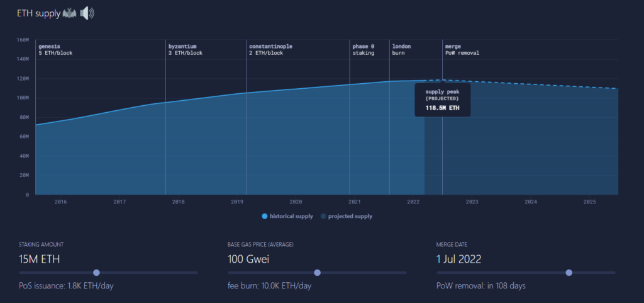Click the bat emoji icon next to ETH supply
The width and height of the screenshot is (644, 303).
(x=69, y=13)
